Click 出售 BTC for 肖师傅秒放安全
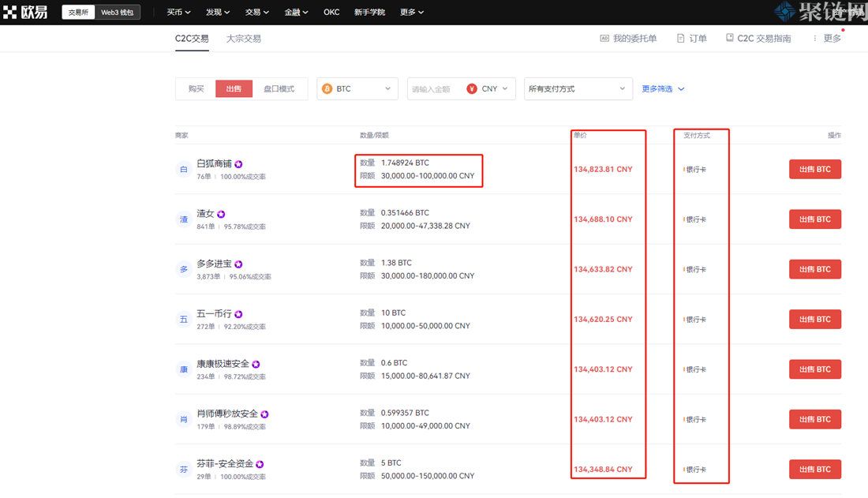Image resolution: width=868 pixels, height=498 pixels. (x=815, y=419)
